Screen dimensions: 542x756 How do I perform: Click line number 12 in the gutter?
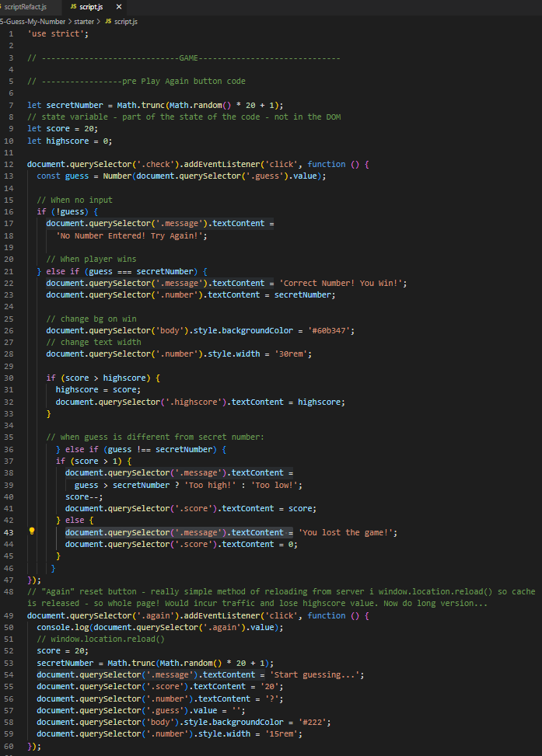[x=9, y=164]
